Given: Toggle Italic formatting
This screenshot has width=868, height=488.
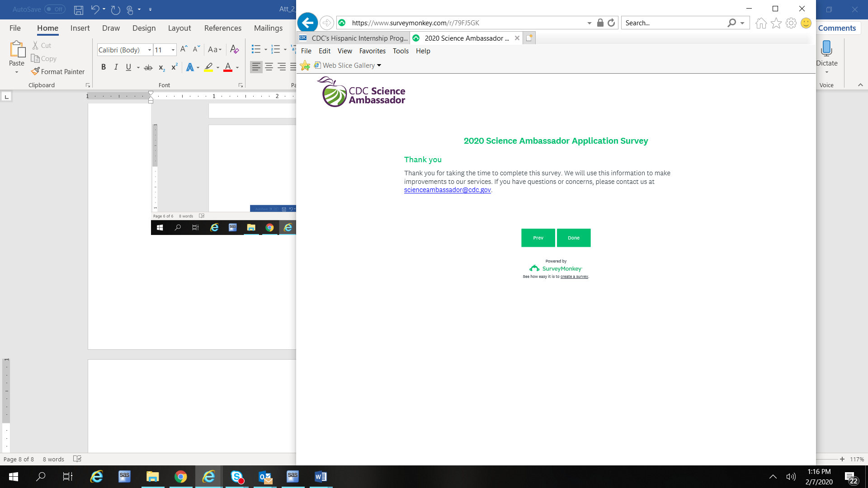Looking at the screenshot, I should coord(116,67).
